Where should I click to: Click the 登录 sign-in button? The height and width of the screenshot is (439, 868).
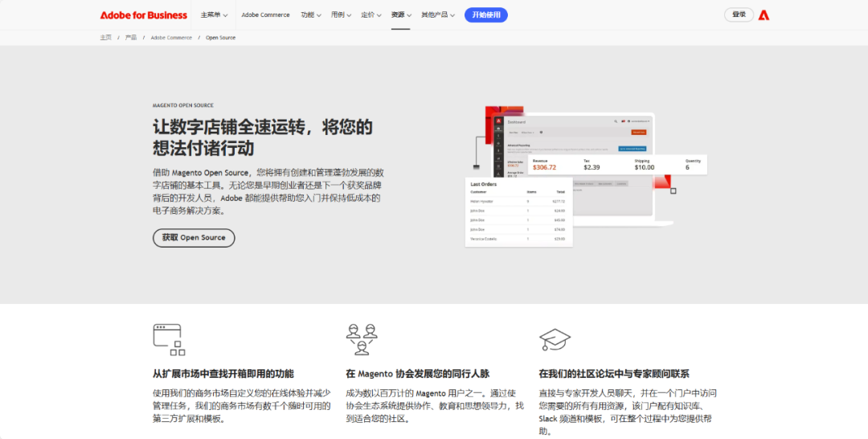click(x=739, y=15)
